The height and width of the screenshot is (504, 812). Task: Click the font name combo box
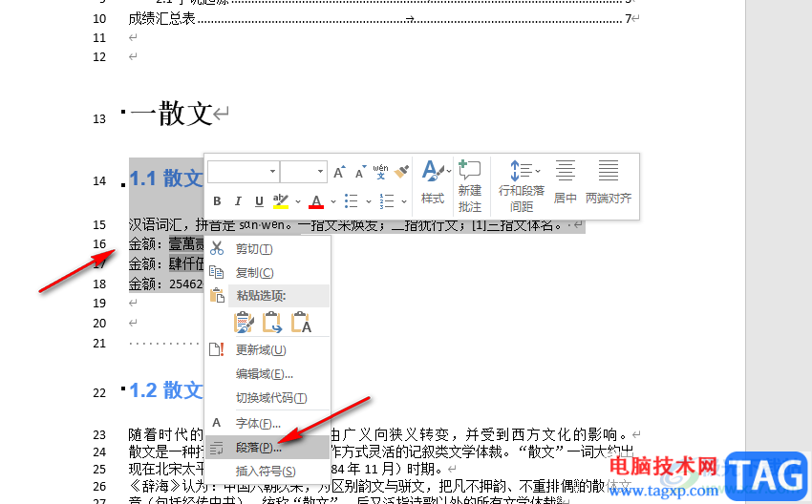click(x=244, y=171)
